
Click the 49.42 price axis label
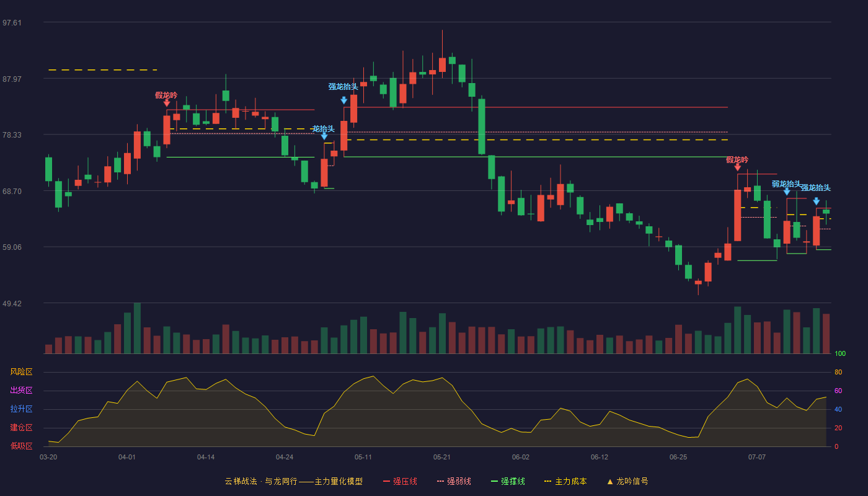pyautogui.click(x=12, y=304)
